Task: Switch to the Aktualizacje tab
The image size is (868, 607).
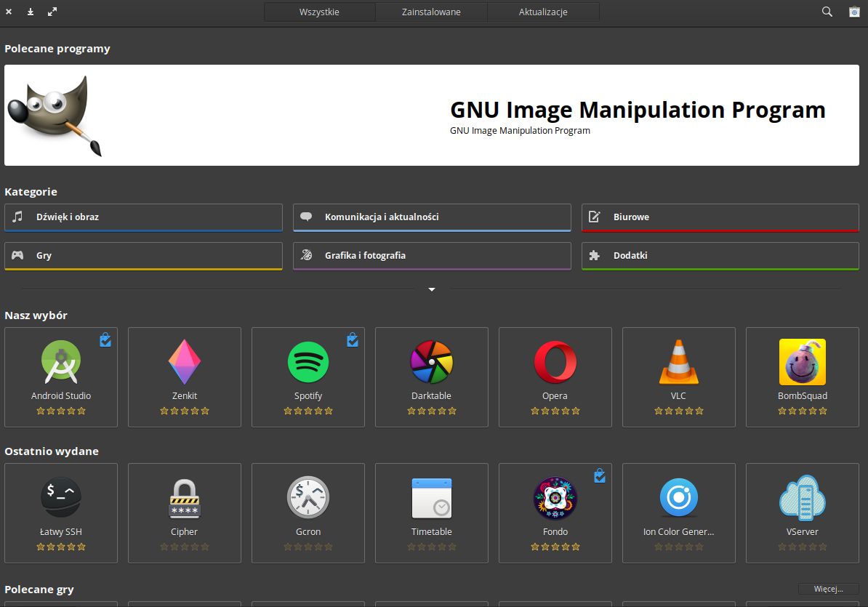Action: click(x=543, y=12)
